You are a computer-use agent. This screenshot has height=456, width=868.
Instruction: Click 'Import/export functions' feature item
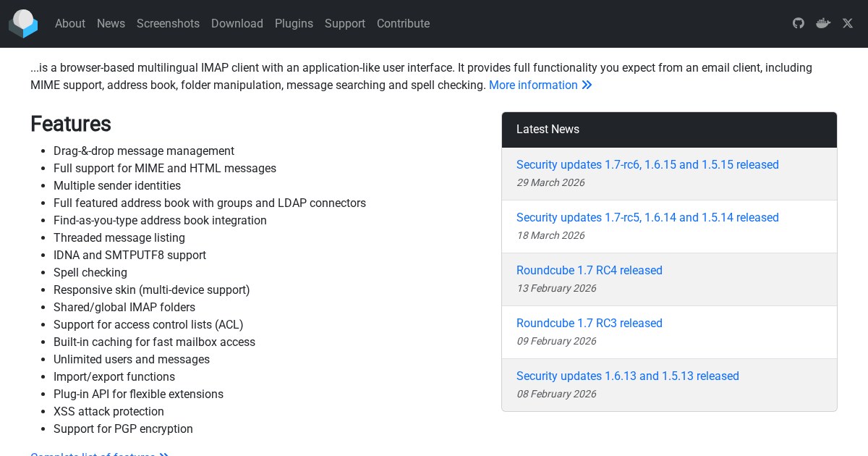pyautogui.click(x=114, y=377)
